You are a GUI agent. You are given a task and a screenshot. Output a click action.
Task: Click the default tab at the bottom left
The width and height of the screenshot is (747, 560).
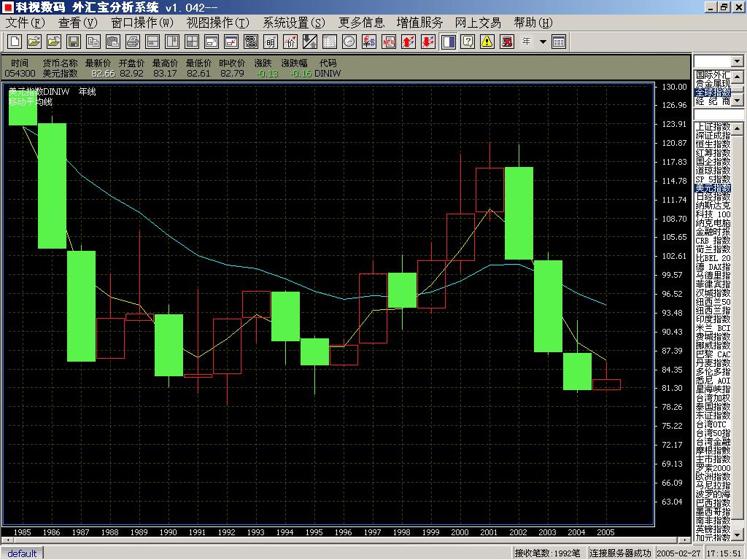tap(22, 553)
